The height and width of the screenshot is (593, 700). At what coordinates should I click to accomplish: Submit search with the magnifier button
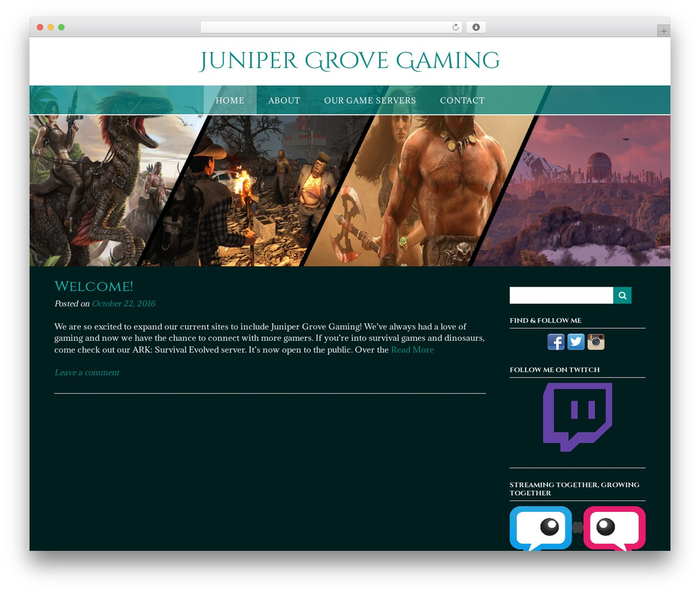tap(622, 295)
